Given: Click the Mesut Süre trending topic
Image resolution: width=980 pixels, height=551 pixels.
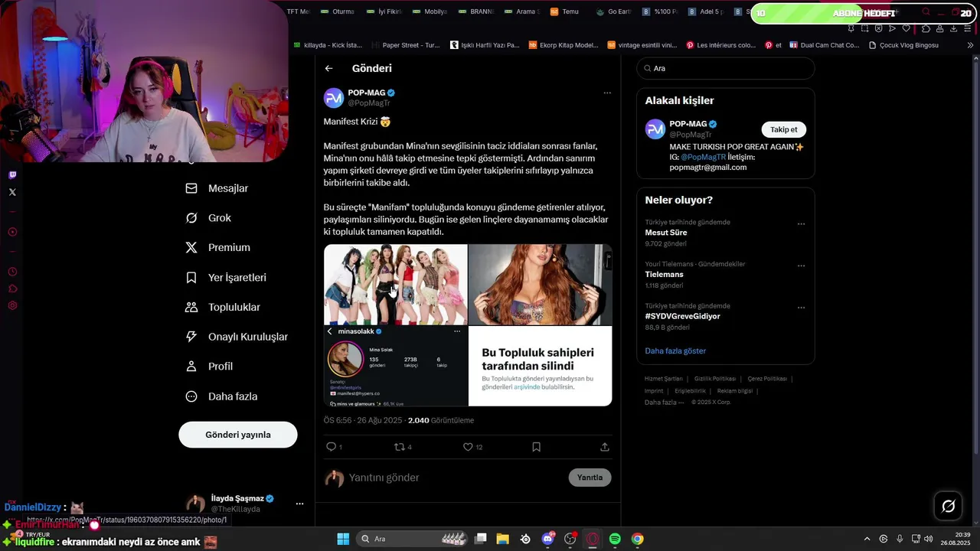Looking at the screenshot, I should pos(666,233).
